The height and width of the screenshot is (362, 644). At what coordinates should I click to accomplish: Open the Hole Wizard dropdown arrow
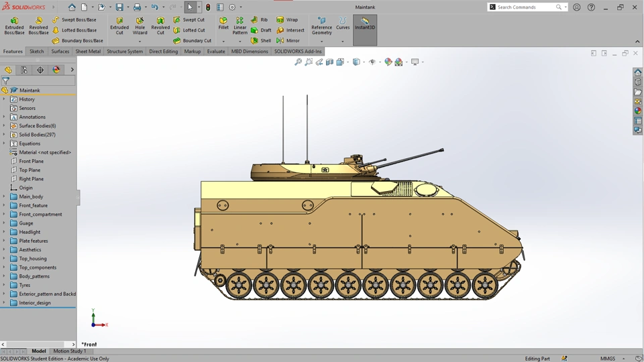(x=140, y=42)
